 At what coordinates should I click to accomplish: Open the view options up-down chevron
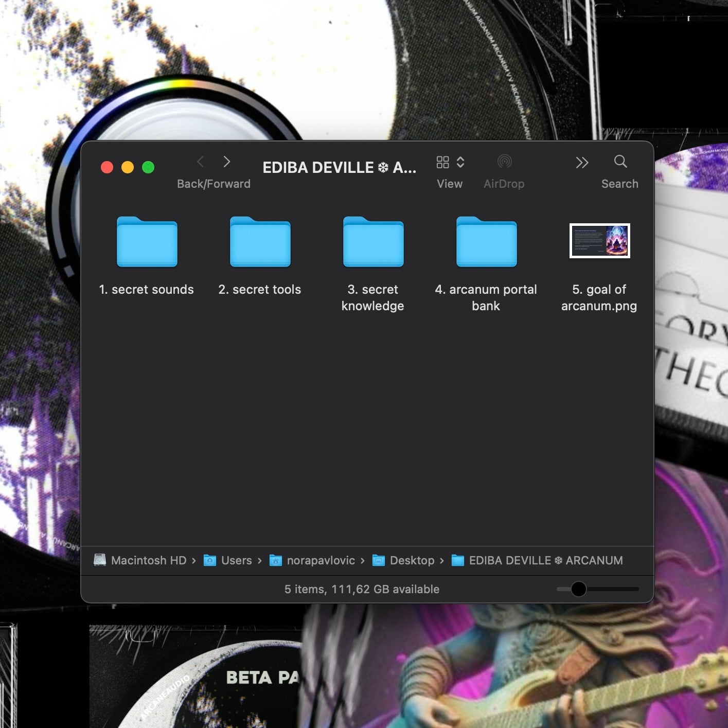(460, 162)
